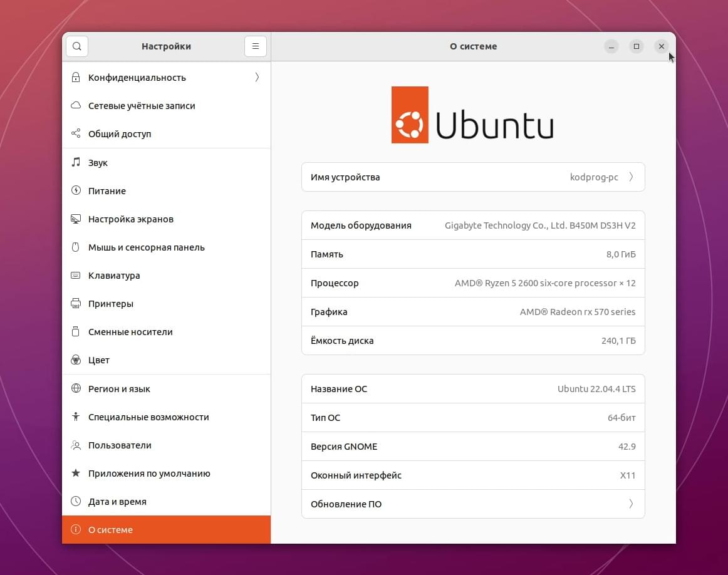Click the Процессор row label
728x575 pixels.
(335, 283)
